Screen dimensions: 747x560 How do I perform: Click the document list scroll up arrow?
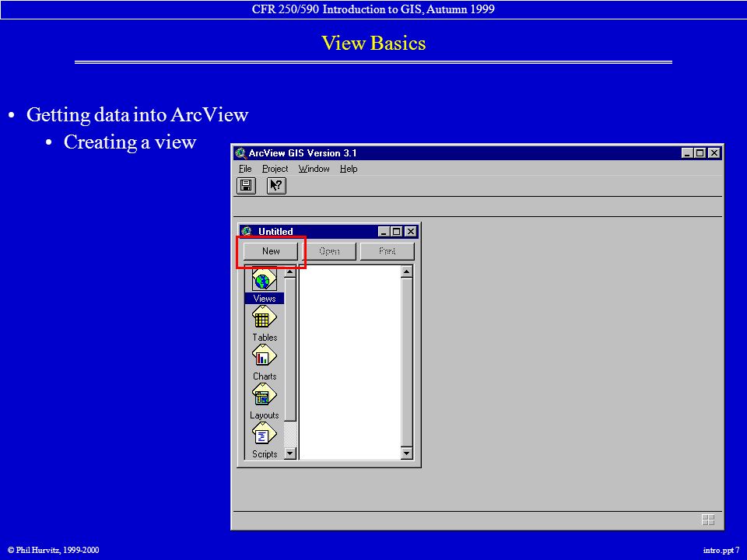[x=406, y=272]
